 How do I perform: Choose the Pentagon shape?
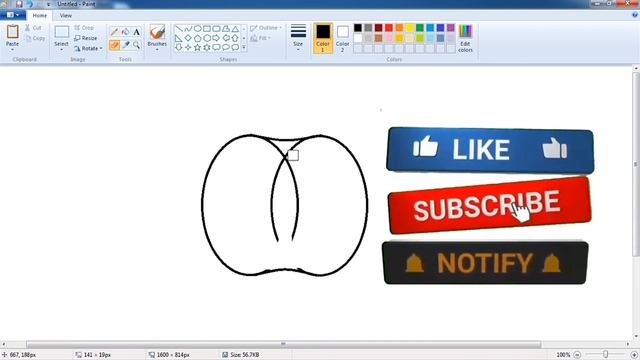click(x=197, y=38)
